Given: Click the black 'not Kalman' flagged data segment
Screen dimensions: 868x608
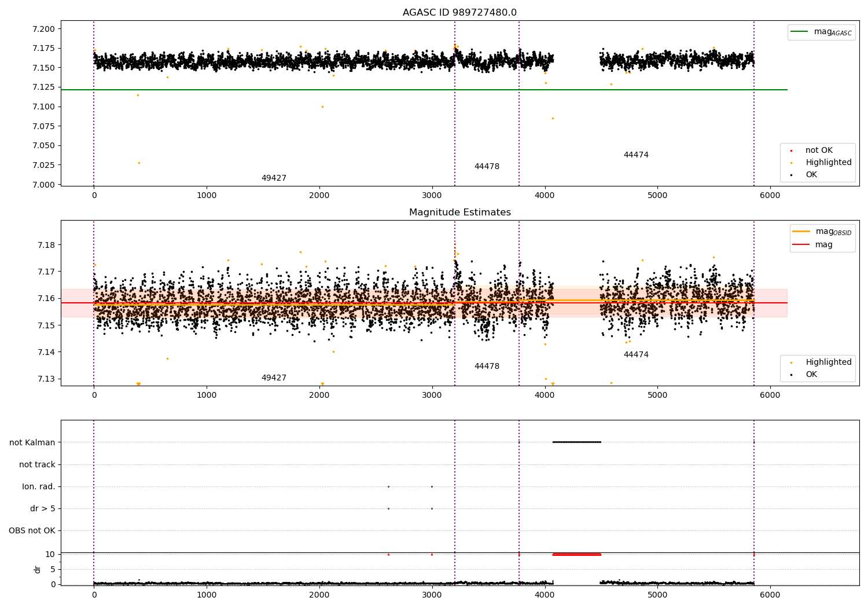Looking at the screenshot, I should 577,442.
